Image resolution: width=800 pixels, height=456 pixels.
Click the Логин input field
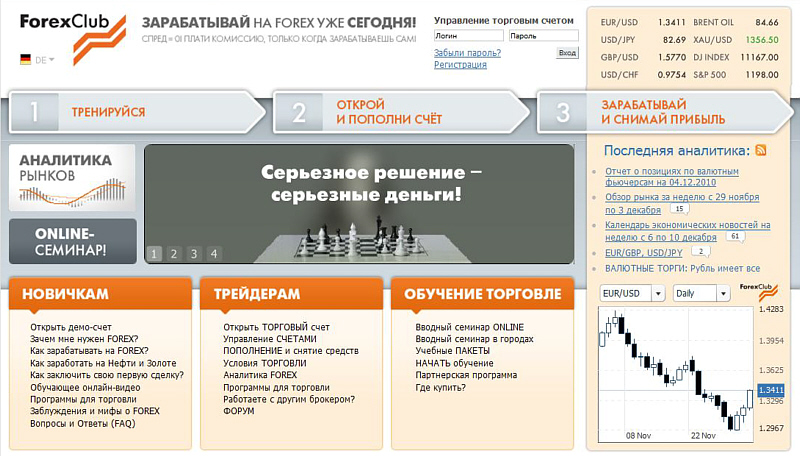tap(468, 36)
